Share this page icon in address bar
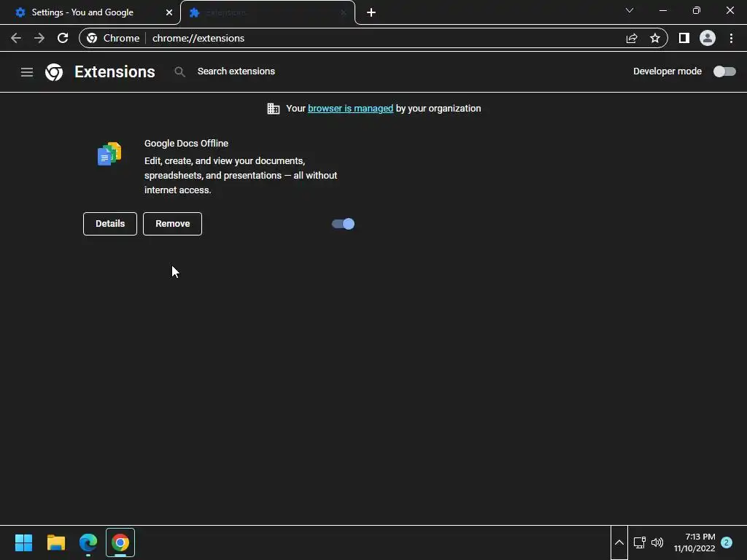Image resolution: width=747 pixels, height=560 pixels. click(x=632, y=38)
